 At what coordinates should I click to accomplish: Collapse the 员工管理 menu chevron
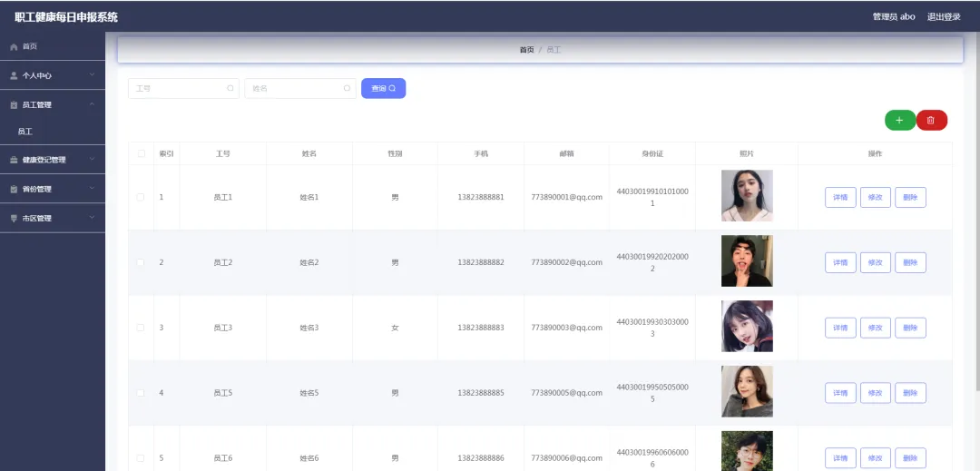point(92,104)
